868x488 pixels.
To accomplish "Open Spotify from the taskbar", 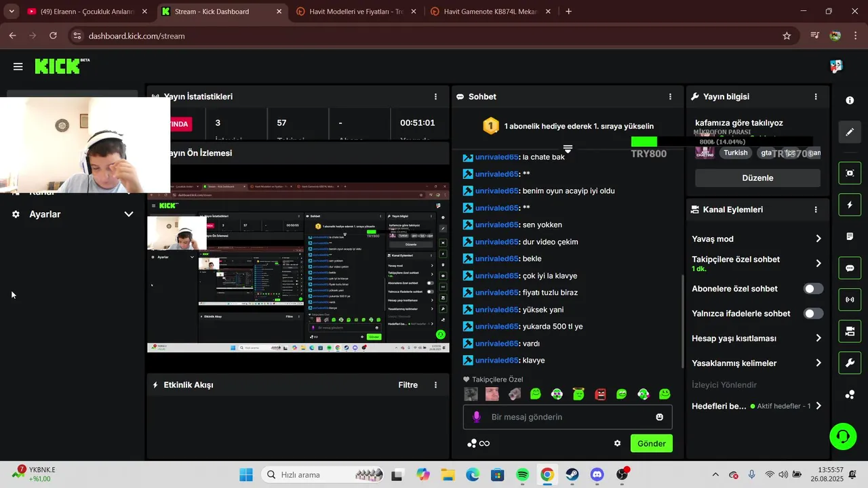I will [x=522, y=474].
